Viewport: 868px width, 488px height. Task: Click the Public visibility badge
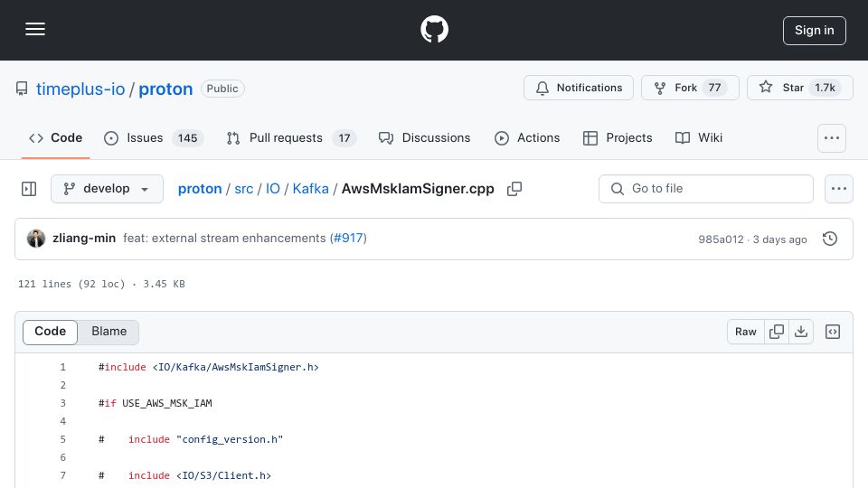[x=222, y=89]
